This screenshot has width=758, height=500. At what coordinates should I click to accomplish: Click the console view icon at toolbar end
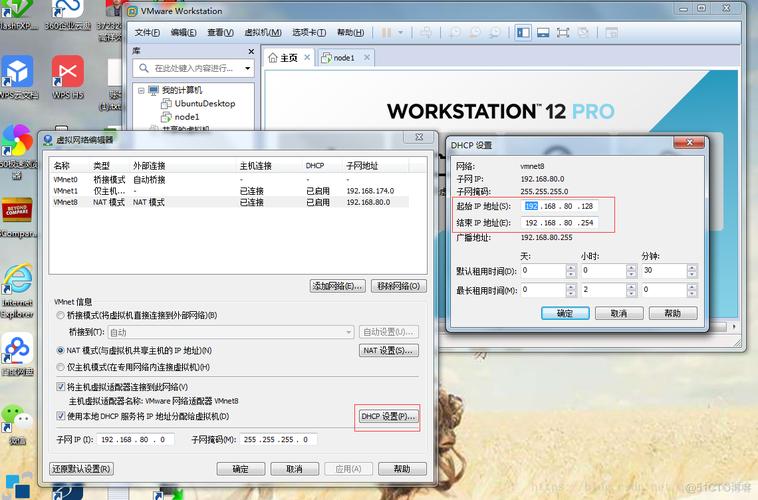[x=612, y=32]
